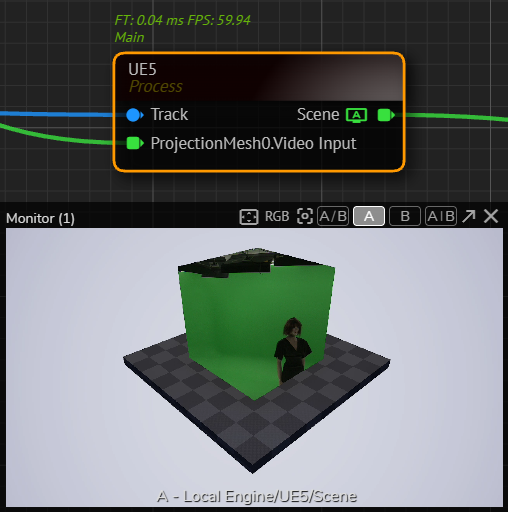Viewport: 508px width, 512px height.
Task: Click the ProjectionMesh0.Video Input label
Action: 253,144
